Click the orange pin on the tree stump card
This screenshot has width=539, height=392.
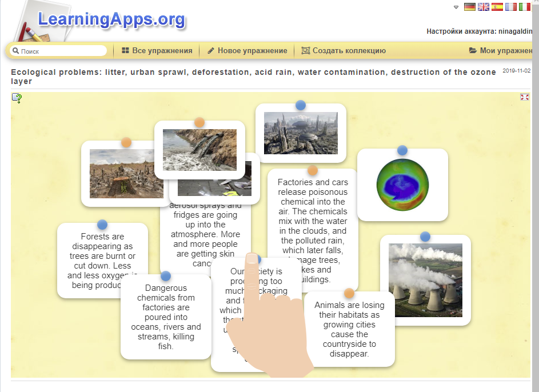point(126,142)
